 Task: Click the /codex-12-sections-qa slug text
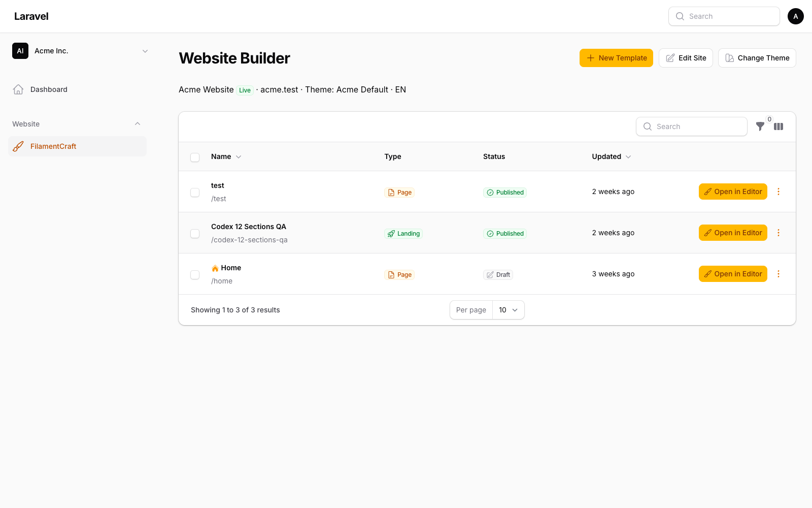(249, 240)
